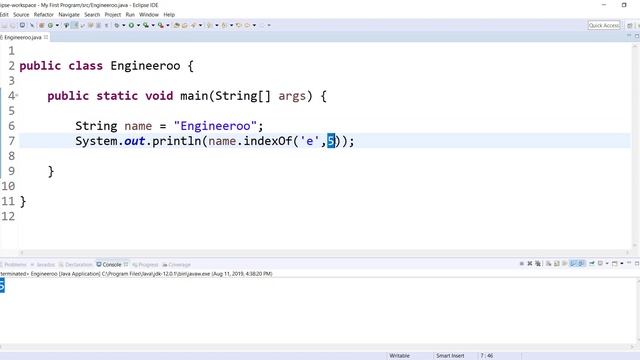Open the Refactor menu
The height and width of the screenshot is (360, 640).
(44, 15)
